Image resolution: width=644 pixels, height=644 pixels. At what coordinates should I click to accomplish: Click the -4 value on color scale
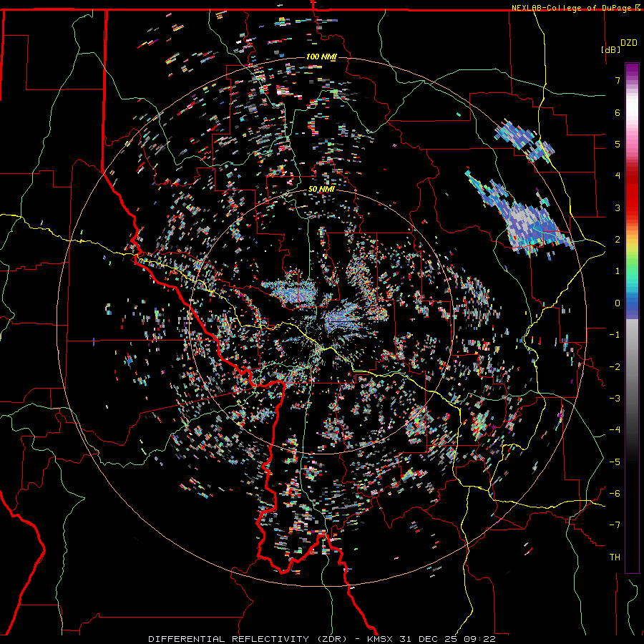615,429
